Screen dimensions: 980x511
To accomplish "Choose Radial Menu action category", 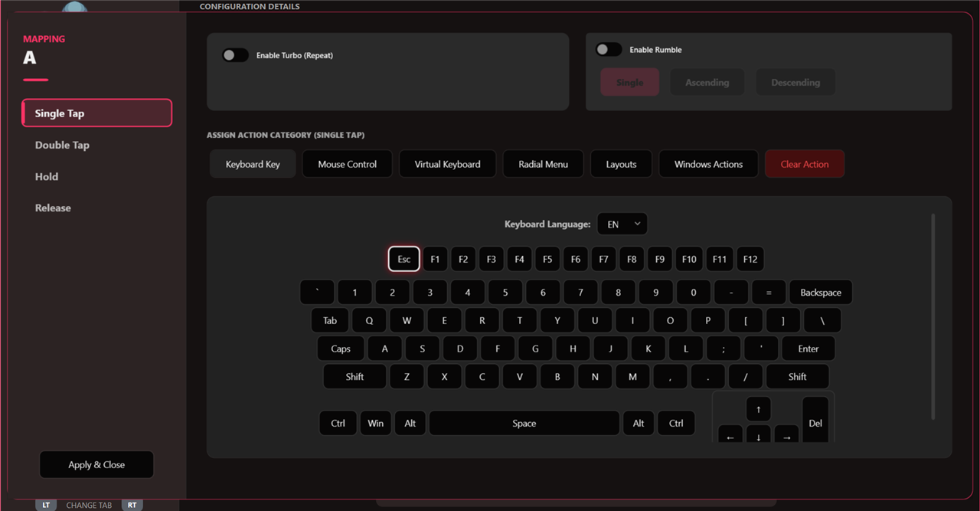I will tap(544, 164).
